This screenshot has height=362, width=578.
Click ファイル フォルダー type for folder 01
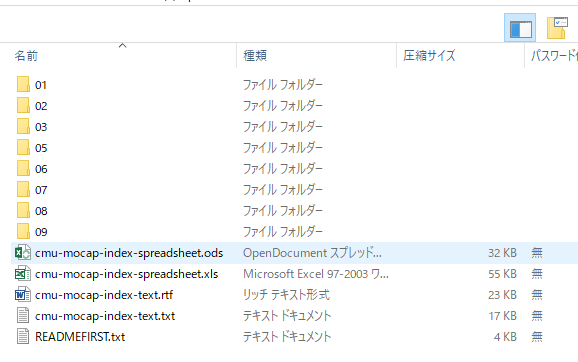point(283,85)
